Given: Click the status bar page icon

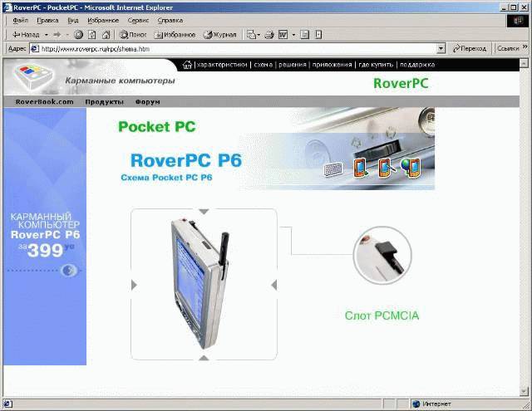Looking at the screenshot, I should (x=7, y=404).
